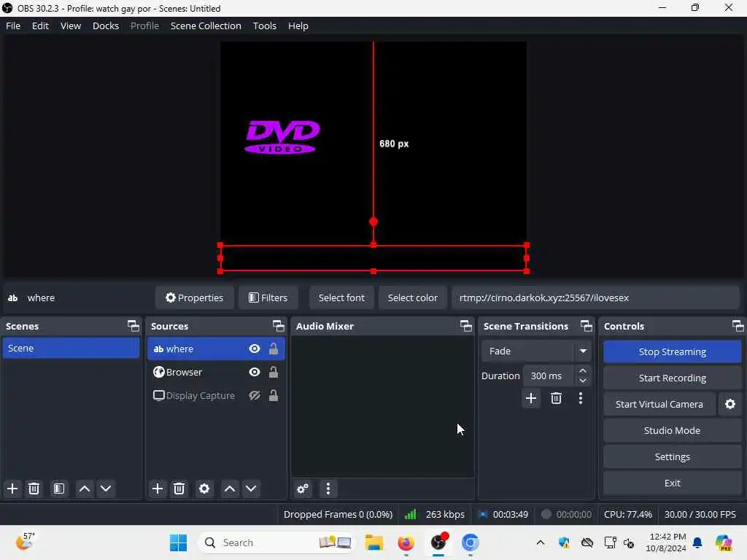Image resolution: width=747 pixels, height=560 pixels.
Task: Open Firefox from the taskbar
Action: [406, 542]
